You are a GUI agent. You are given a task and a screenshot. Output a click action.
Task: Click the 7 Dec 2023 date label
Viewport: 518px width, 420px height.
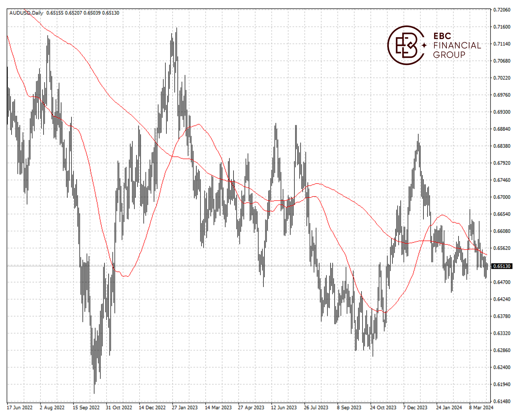coord(415,408)
